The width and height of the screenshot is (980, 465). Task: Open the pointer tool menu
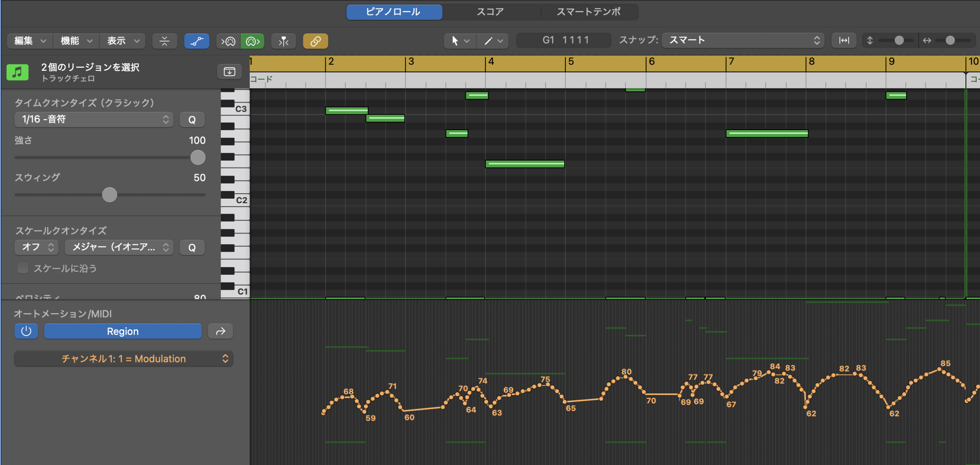(x=460, y=41)
